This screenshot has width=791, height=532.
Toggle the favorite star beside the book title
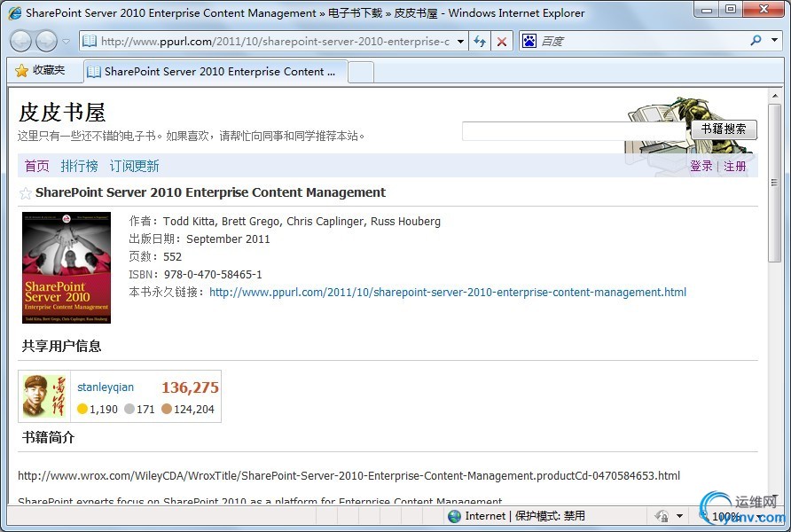coord(25,193)
